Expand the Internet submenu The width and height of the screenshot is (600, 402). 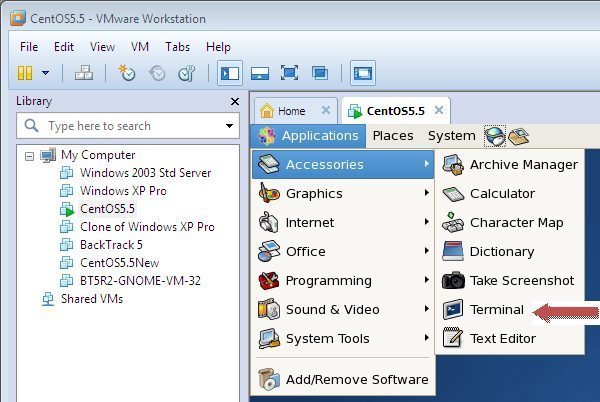point(343,223)
